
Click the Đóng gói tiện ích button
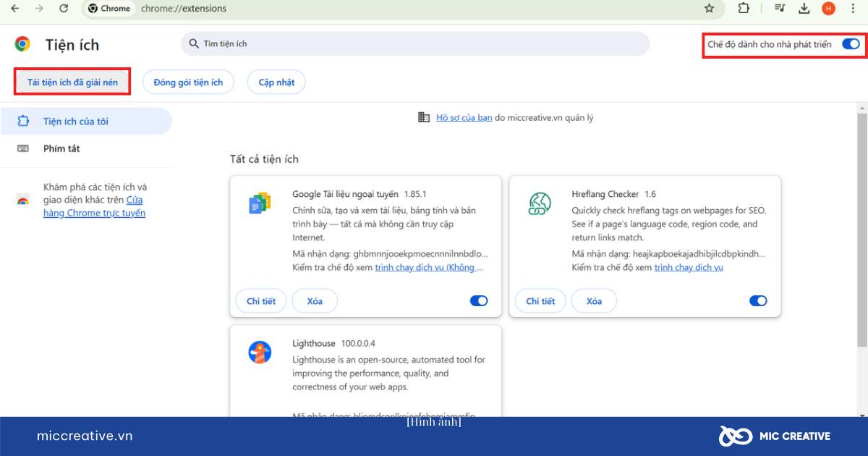point(188,83)
